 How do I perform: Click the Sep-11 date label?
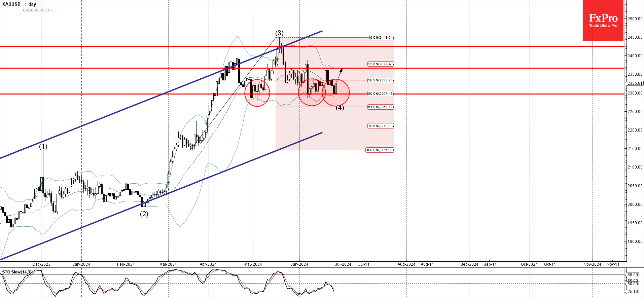[490, 264]
